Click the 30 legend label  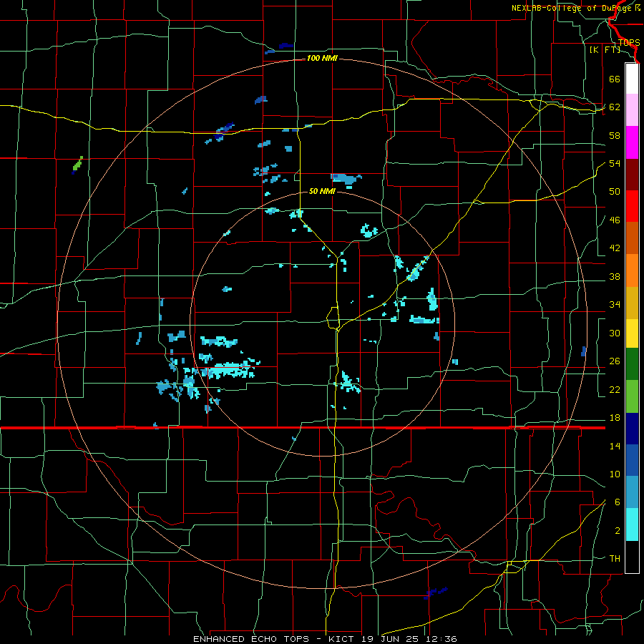(615, 333)
